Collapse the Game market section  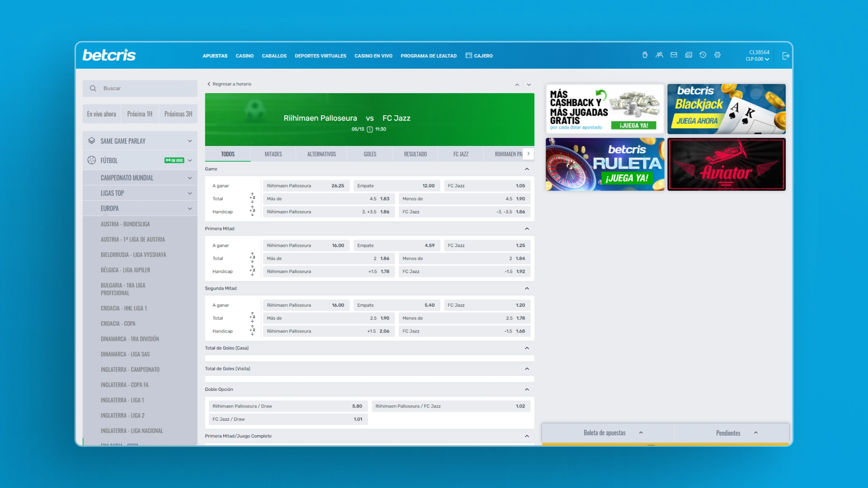[x=527, y=169]
